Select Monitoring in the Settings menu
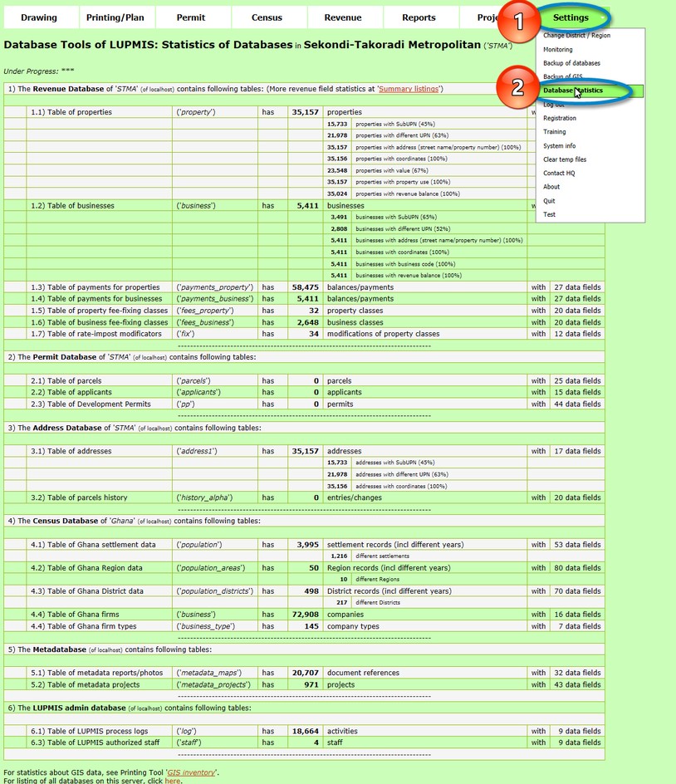The image size is (676, 784). coord(557,50)
